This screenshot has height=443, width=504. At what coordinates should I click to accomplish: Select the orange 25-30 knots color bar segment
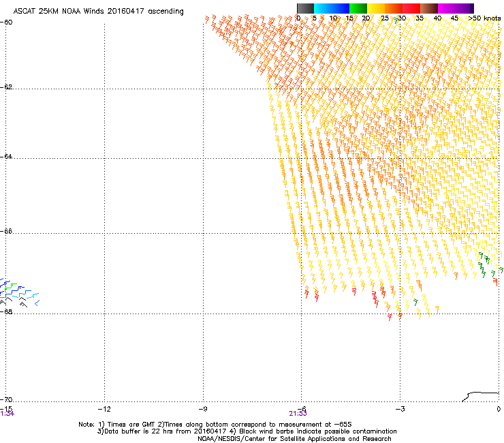[x=394, y=8]
